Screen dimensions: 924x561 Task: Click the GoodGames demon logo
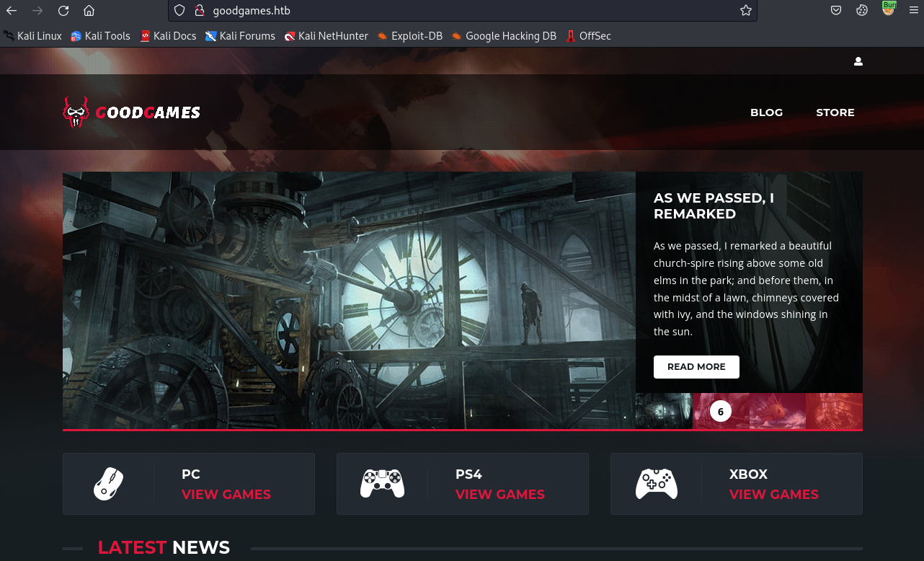(x=77, y=112)
